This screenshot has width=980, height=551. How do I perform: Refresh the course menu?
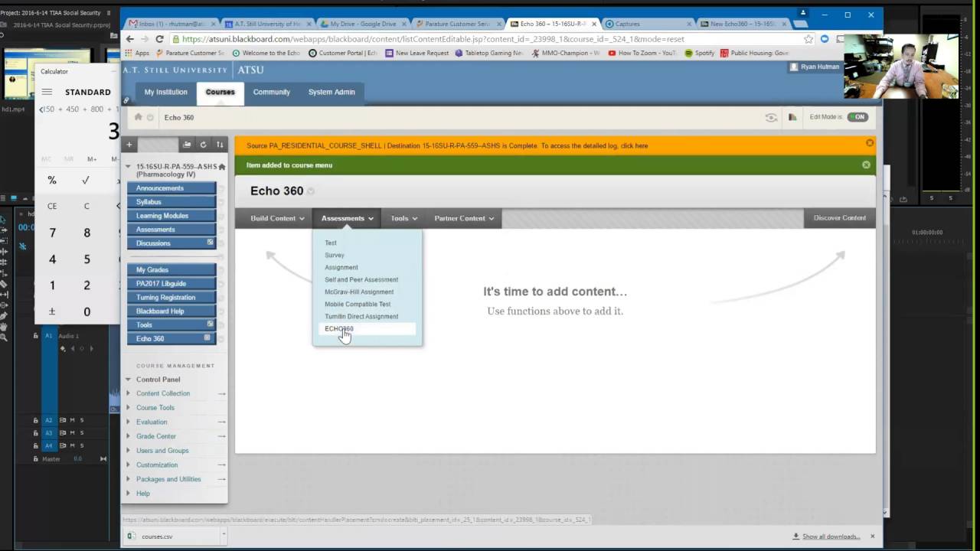tap(203, 145)
